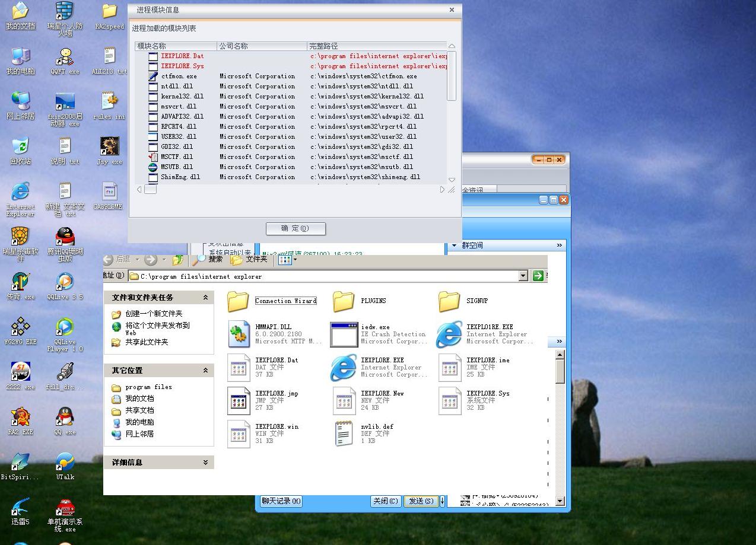Click the Search (搜索) toolbar button
The image size is (756, 545).
tap(208, 259)
